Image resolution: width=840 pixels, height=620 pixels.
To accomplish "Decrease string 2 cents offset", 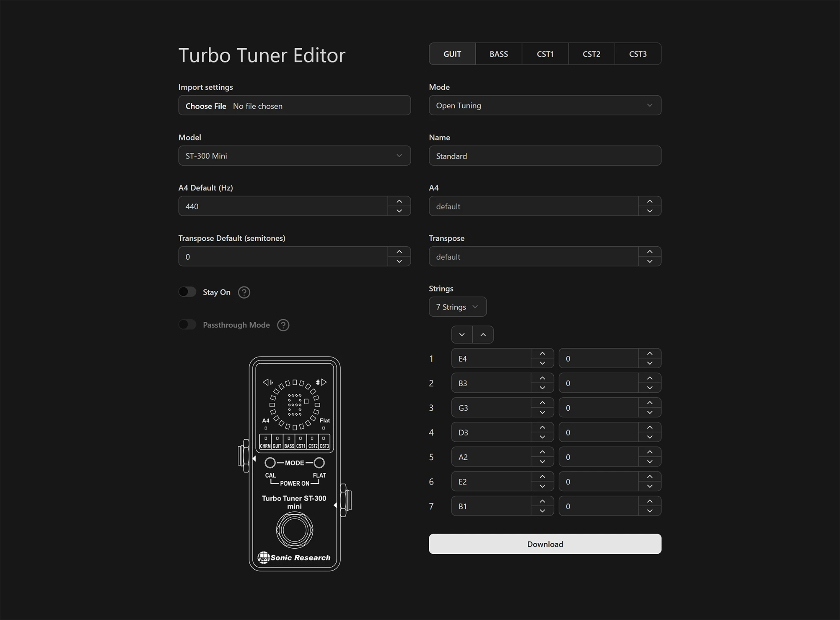I will 650,388.
